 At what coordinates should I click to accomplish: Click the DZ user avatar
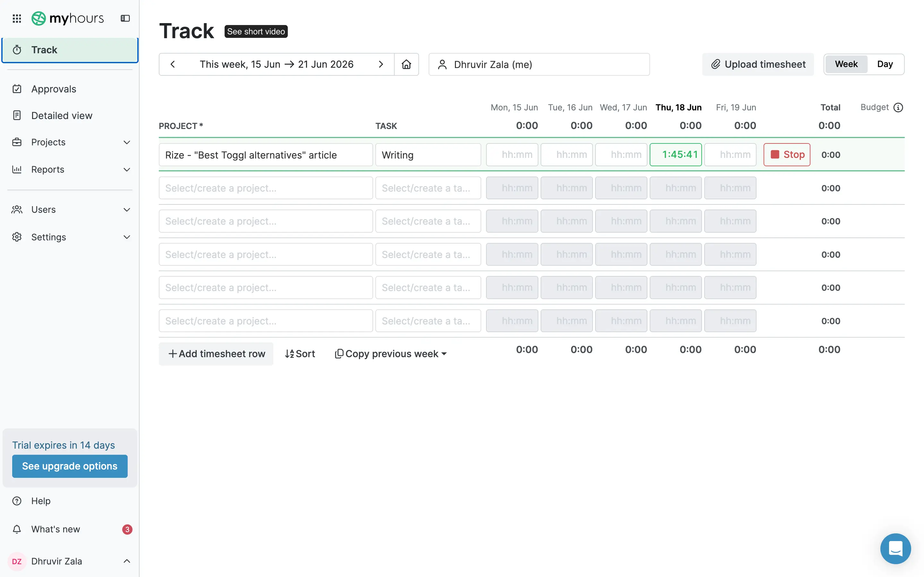click(x=17, y=561)
